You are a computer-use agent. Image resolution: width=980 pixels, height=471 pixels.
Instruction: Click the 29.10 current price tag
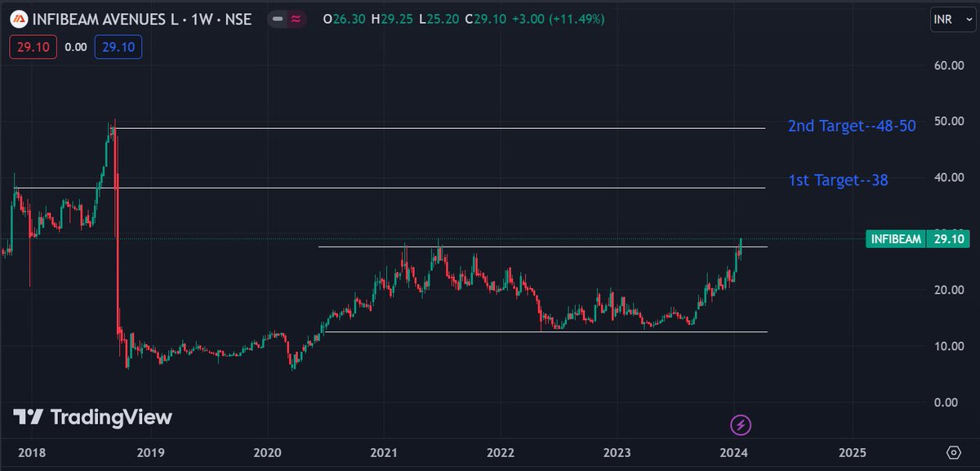coord(947,239)
